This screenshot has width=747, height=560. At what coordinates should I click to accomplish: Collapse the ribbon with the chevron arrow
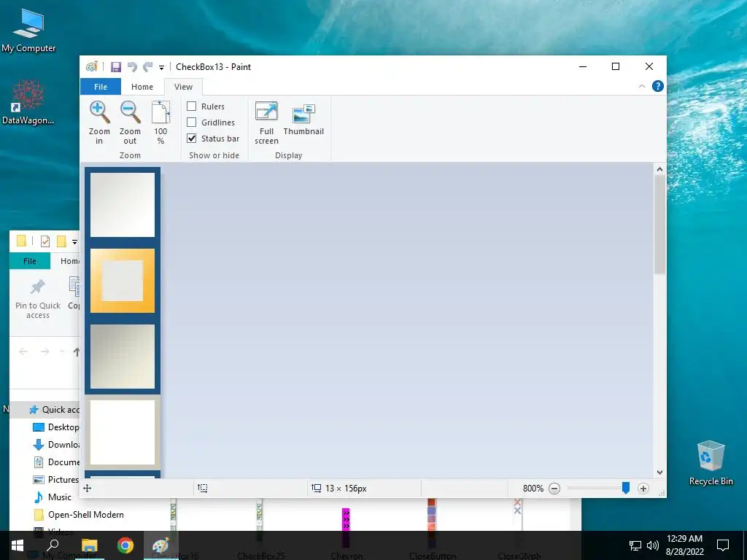[x=642, y=86]
